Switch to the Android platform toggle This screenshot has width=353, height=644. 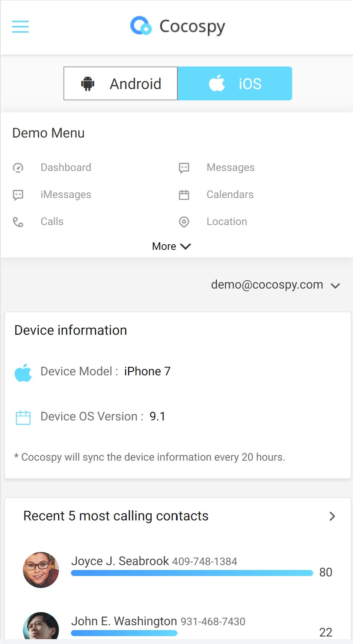121,83
